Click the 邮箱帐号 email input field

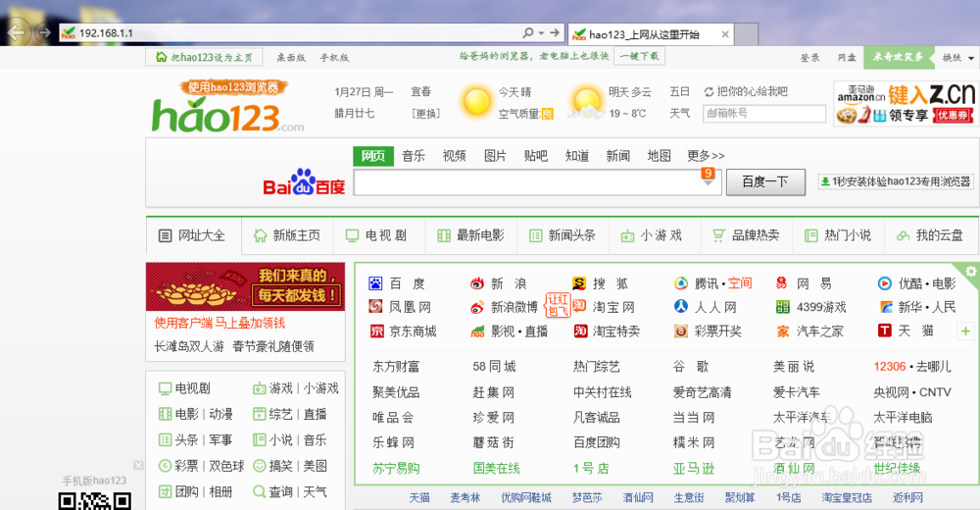click(x=764, y=113)
